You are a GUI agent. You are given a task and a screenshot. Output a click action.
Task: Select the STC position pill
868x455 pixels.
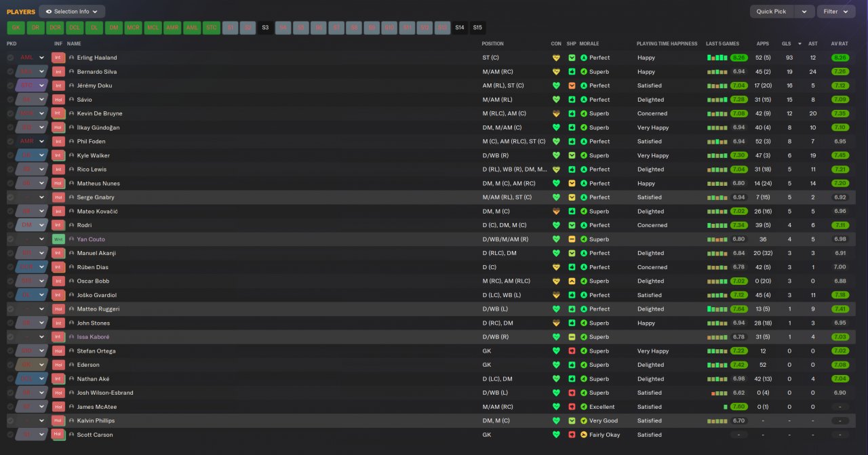212,28
